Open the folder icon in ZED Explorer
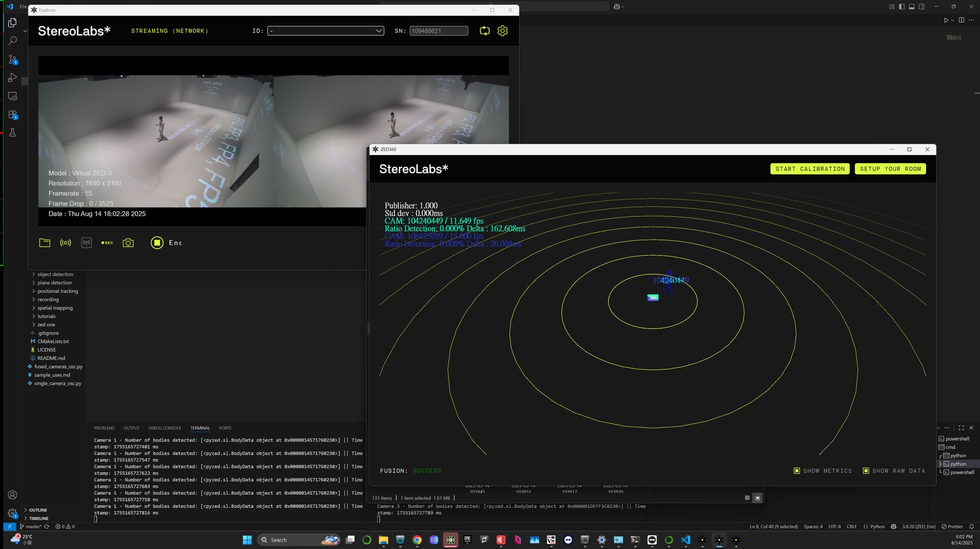980x549 pixels. tap(45, 243)
